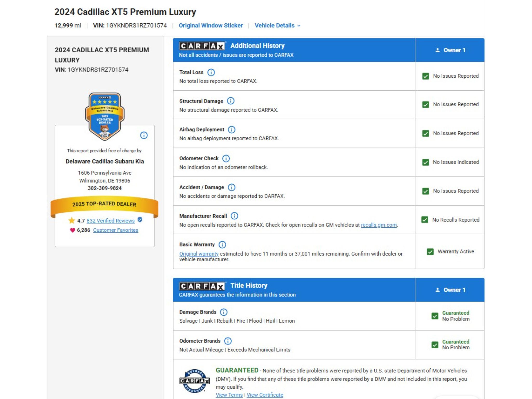Image resolution: width=532 pixels, height=399 pixels.
Task: Click the Top-Rated Dealer shield badge
Action: point(105,116)
